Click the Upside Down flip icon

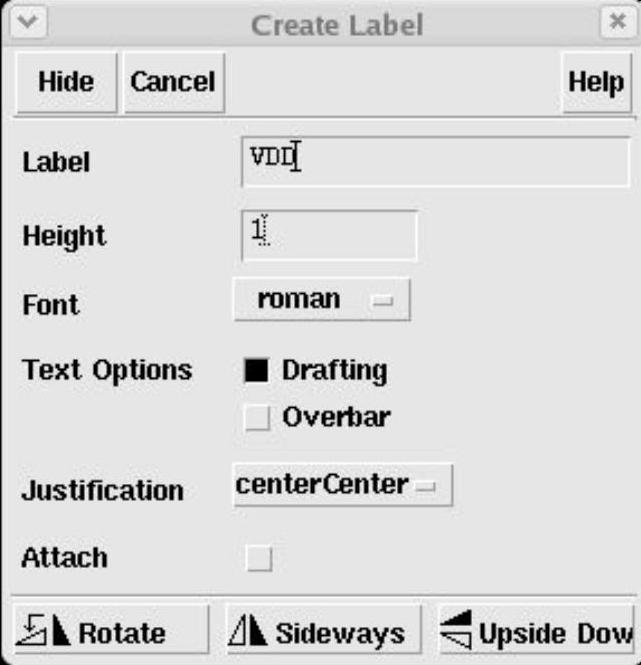(458, 631)
